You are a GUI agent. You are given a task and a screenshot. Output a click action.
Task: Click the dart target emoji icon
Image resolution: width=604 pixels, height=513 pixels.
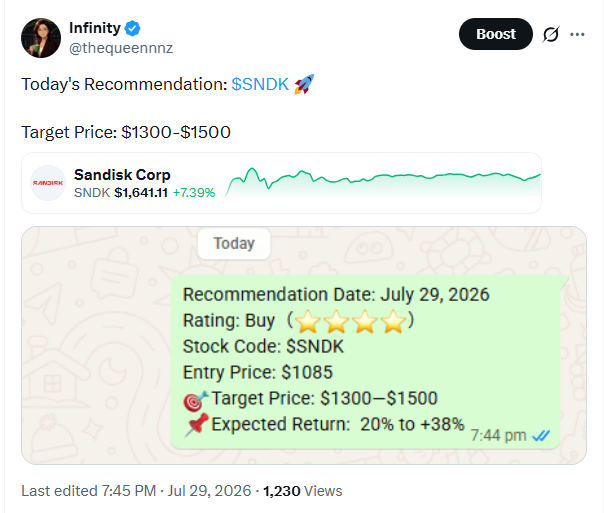(196, 401)
